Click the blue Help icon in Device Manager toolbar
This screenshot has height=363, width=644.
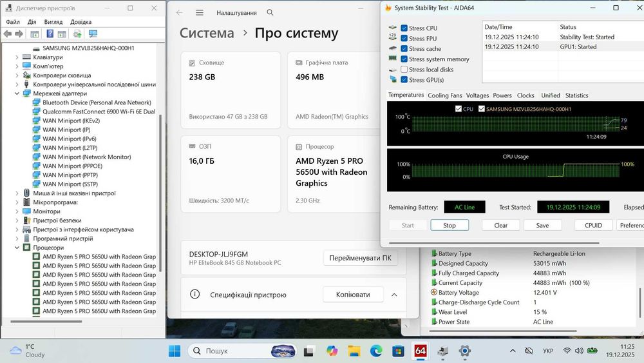50,34
